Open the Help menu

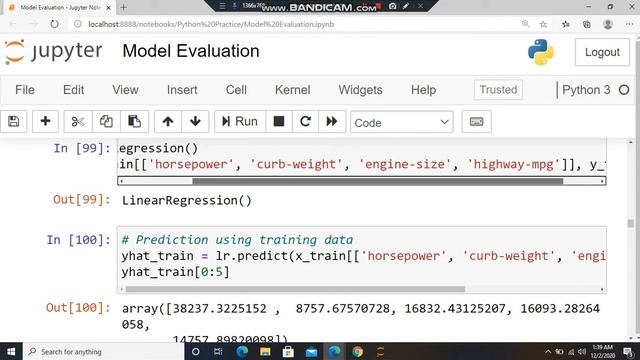coord(423,90)
